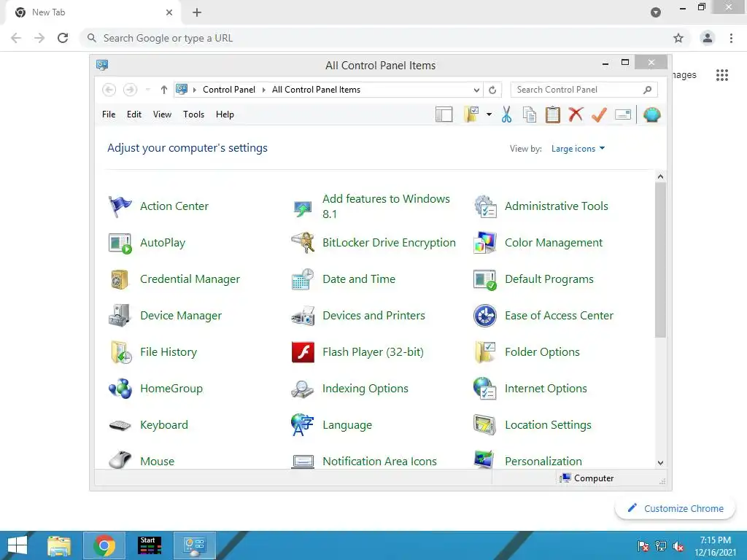The width and height of the screenshot is (747, 560).
Task: Click Customize Chrome button
Action: pos(675,508)
